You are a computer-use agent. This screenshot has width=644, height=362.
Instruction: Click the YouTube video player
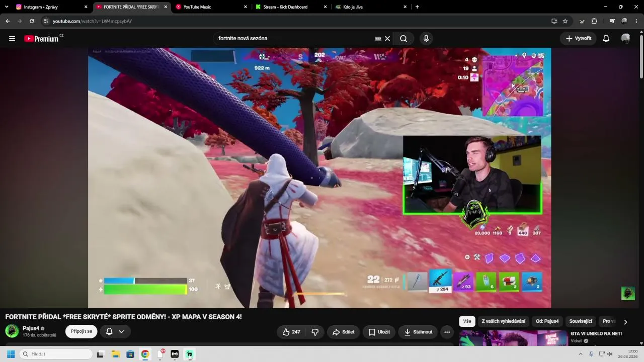[x=319, y=178]
